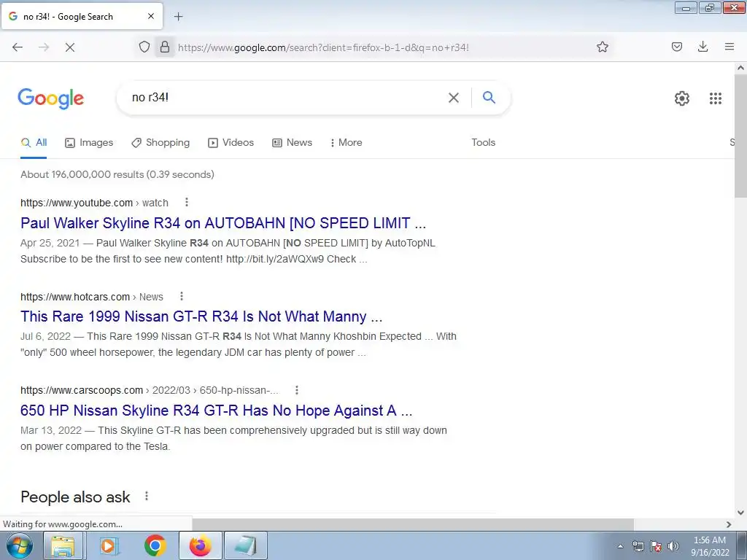This screenshot has width=747, height=560.
Task: Show hidden system tray icons
Action: click(620, 546)
